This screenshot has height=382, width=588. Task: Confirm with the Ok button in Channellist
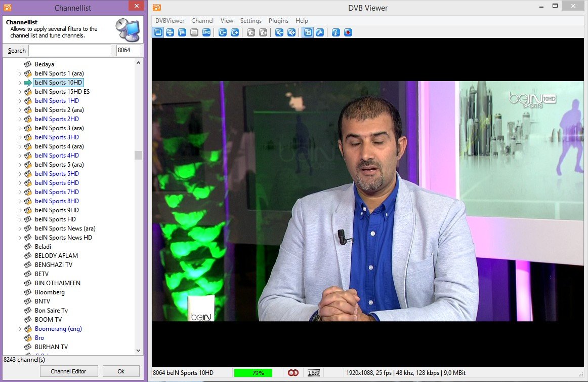click(x=121, y=371)
